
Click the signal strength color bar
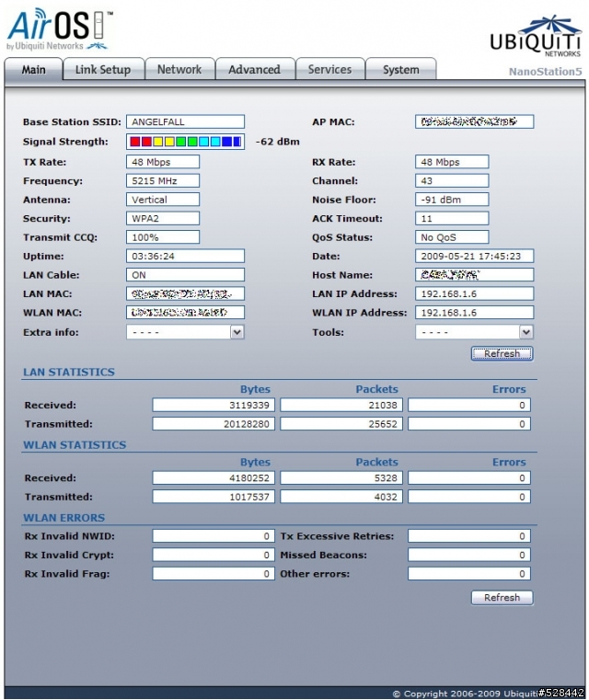tap(185, 142)
